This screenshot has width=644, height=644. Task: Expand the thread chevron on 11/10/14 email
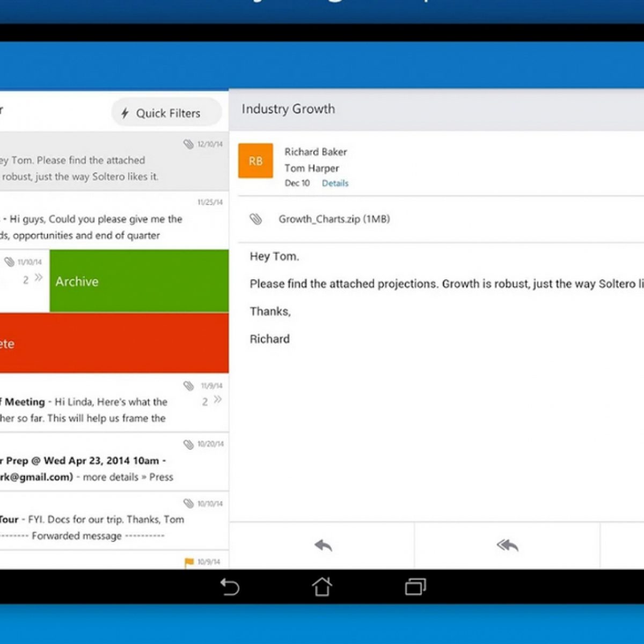38,277
